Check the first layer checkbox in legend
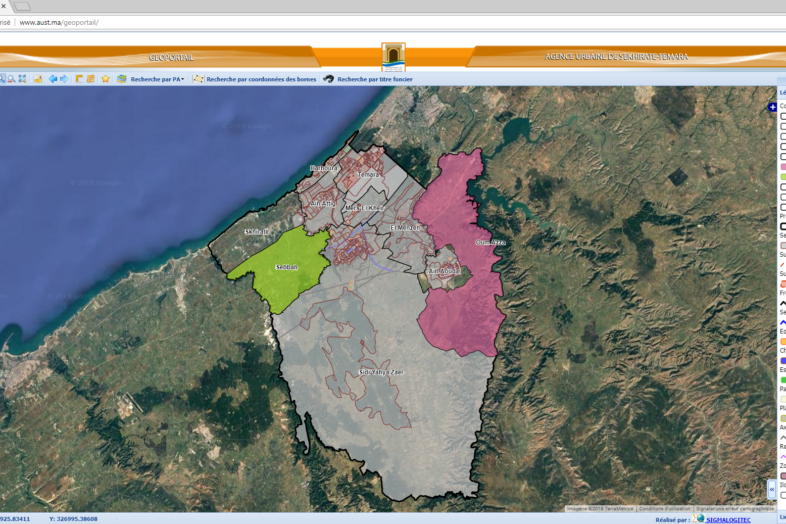The image size is (786, 524). click(782, 117)
